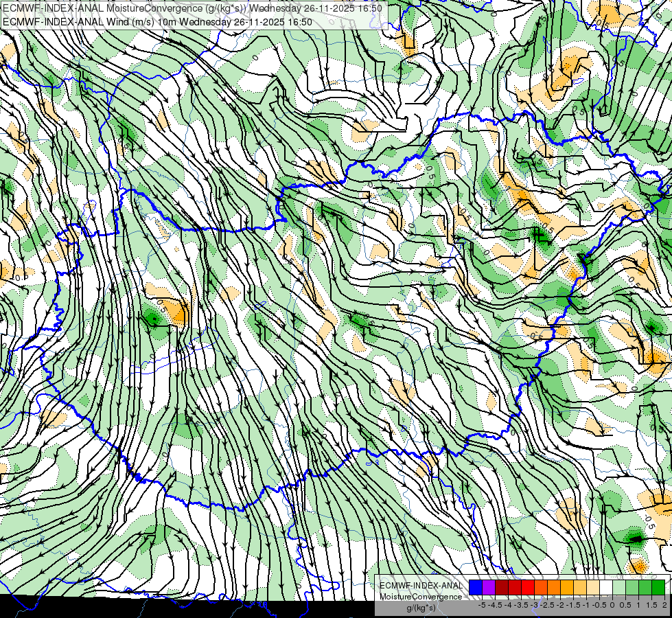Click the Wind (m/s) 10m title line
672x618 pixels.
(x=157, y=22)
